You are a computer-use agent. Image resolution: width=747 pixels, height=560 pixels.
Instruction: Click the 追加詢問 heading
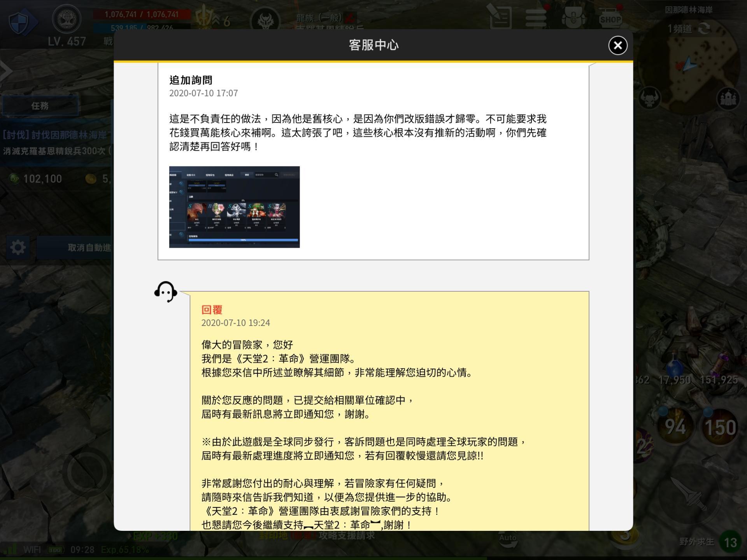[x=191, y=80]
